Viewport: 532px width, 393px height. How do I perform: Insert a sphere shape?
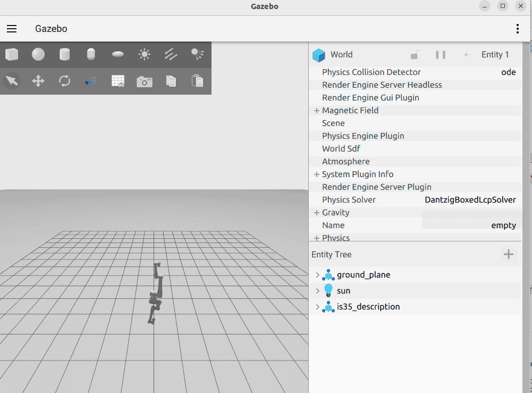coord(38,54)
